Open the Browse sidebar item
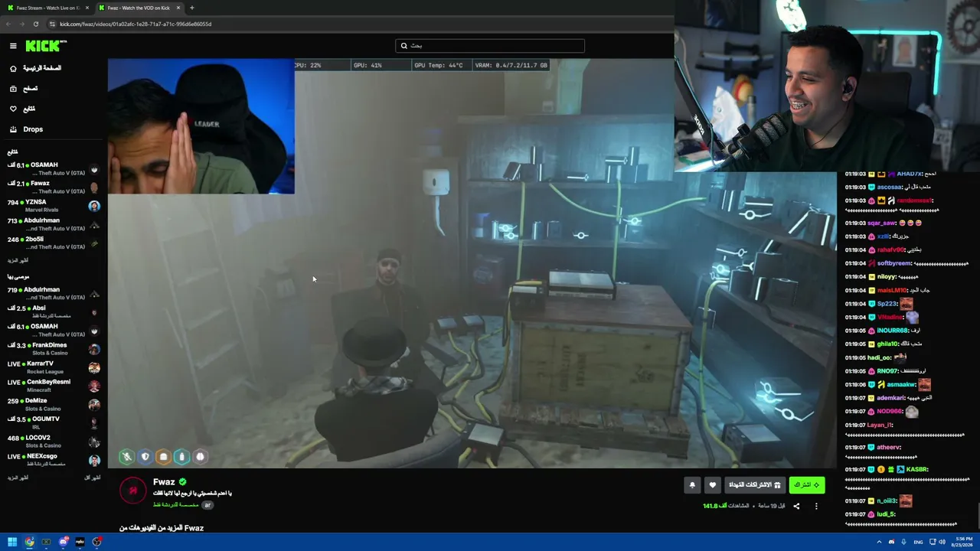The width and height of the screenshot is (980, 551). tap(23, 89)
